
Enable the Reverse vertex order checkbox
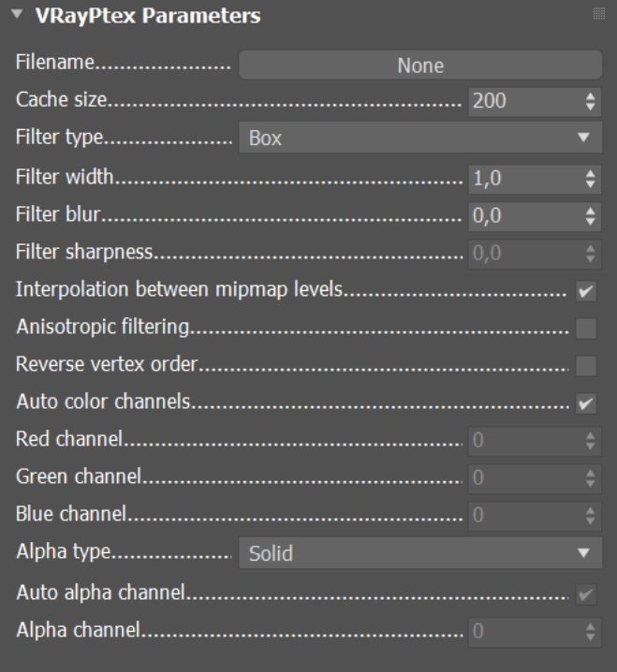[586, 365]
